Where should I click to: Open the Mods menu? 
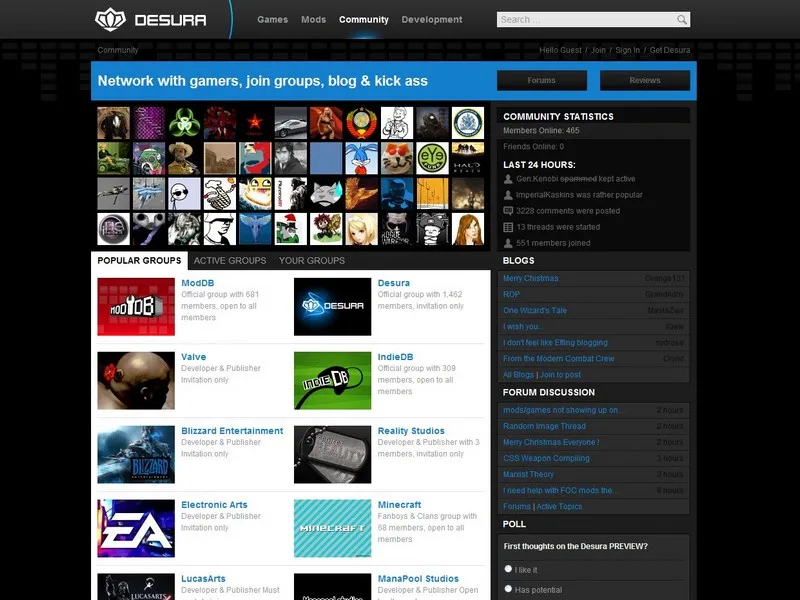313,19
